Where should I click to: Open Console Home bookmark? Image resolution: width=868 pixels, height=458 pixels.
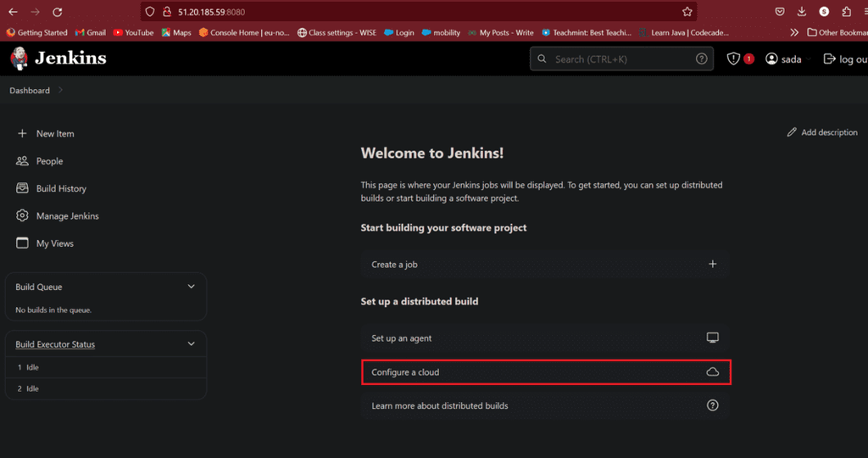click(244, 33)
